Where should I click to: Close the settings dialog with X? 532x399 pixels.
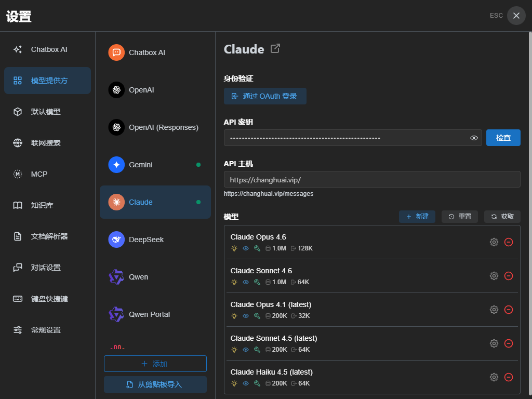coord(516,16)
